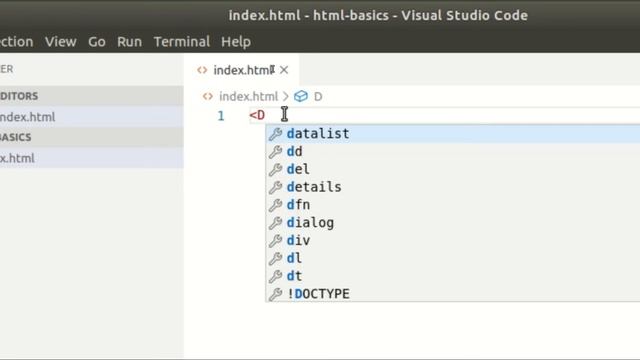Select the dd suggestion
Viewport: 640px width, 360px height.
pyautogui.click(x=453, y=151)
